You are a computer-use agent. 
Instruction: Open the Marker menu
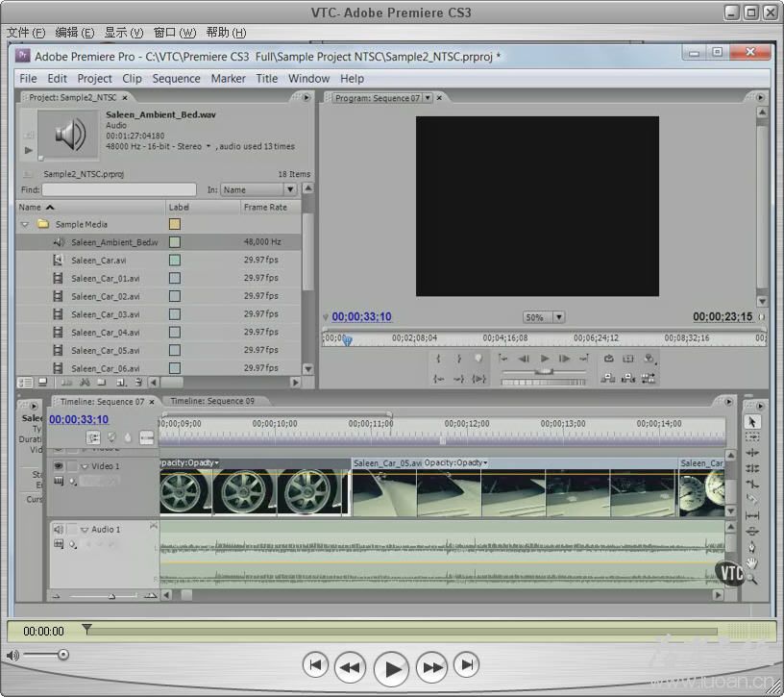228,79
